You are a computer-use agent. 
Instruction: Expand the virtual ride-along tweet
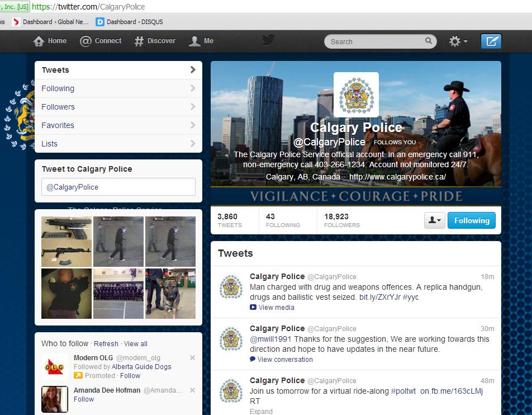tap(261, 411)
